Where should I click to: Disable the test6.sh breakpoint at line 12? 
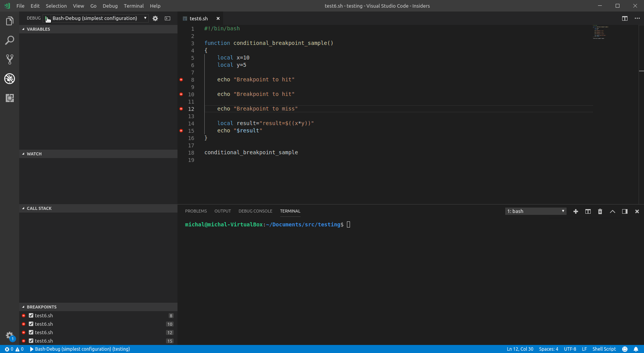click(x=31, y=332)
